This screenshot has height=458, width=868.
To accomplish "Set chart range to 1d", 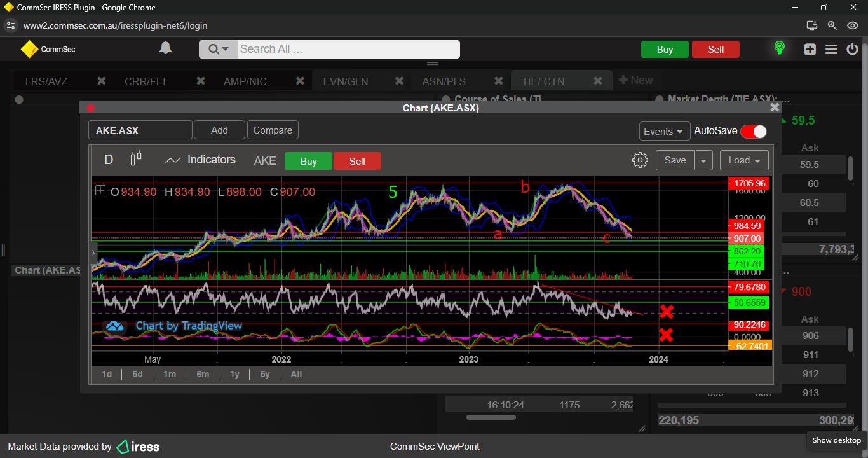I will point(107,374).
